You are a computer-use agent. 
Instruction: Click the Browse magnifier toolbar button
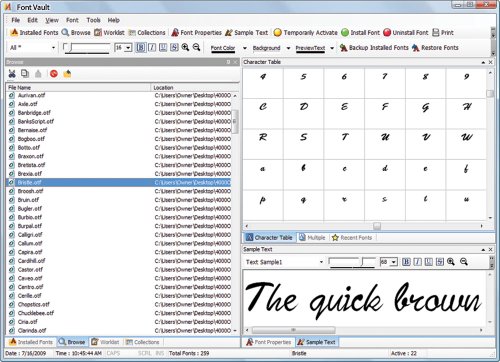76,32
